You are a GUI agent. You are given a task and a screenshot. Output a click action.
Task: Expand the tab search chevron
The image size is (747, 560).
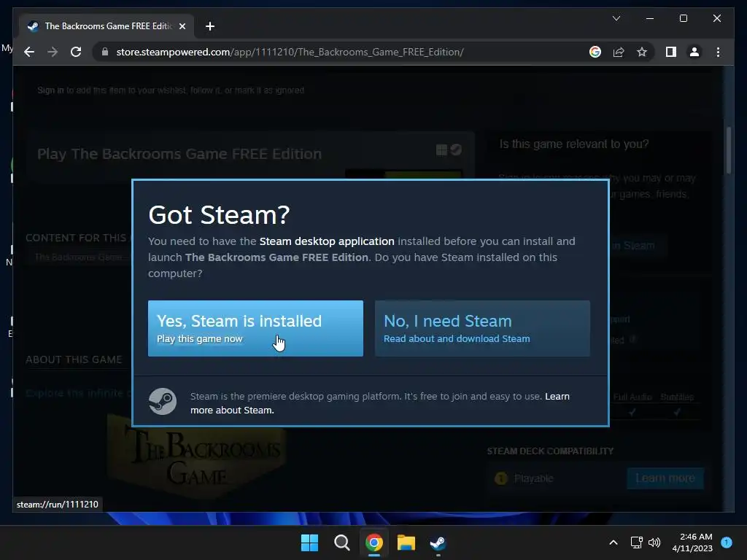[x=616, y=18]
